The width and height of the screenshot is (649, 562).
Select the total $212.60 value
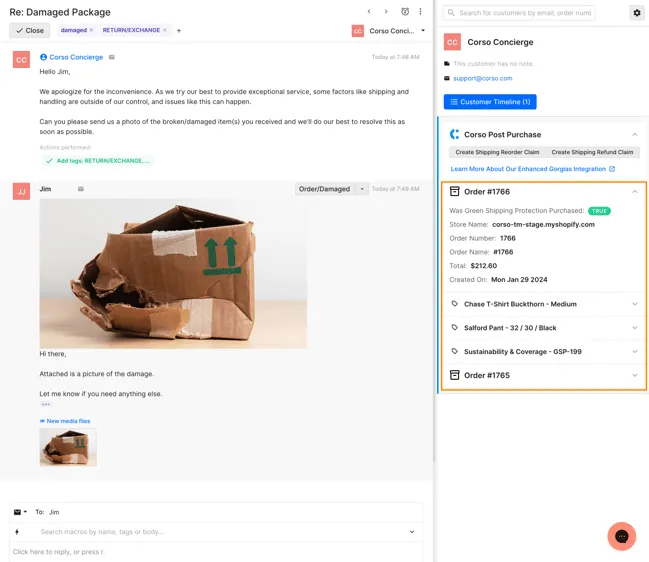[483, 266]
